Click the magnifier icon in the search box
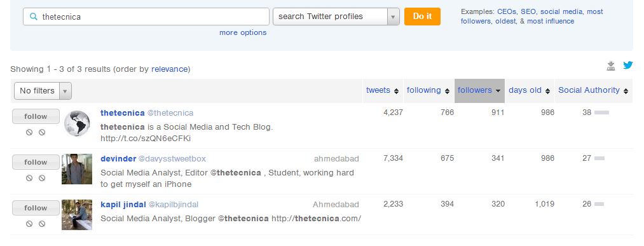 click(x=34, y=17)
